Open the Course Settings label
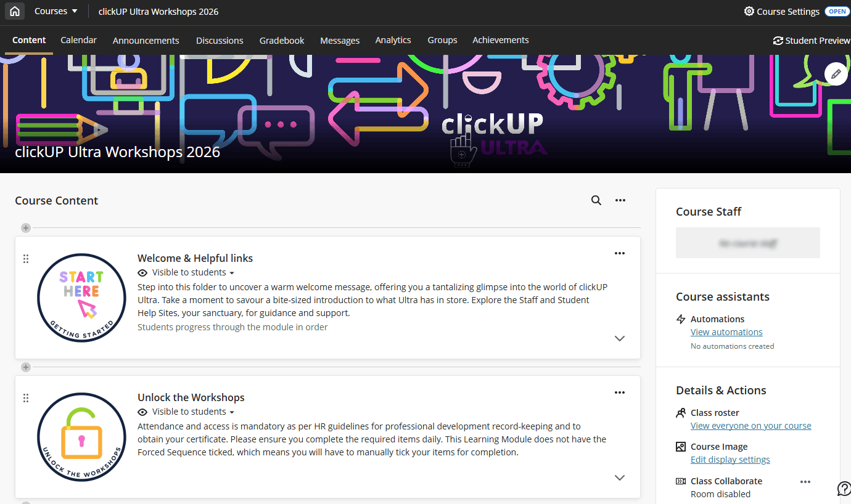 pos(788,11)
